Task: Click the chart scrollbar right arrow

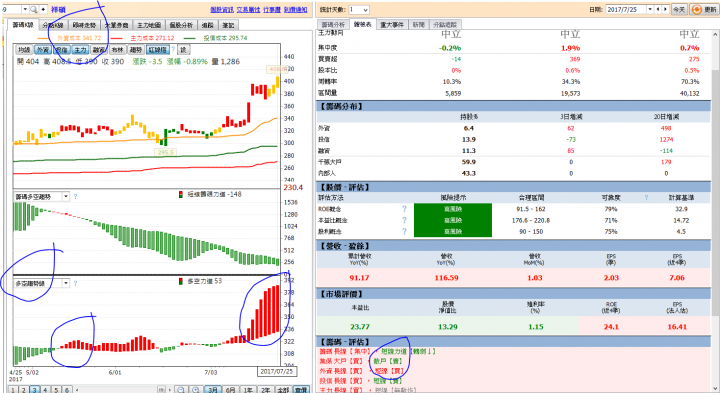Action: point(170,390)
